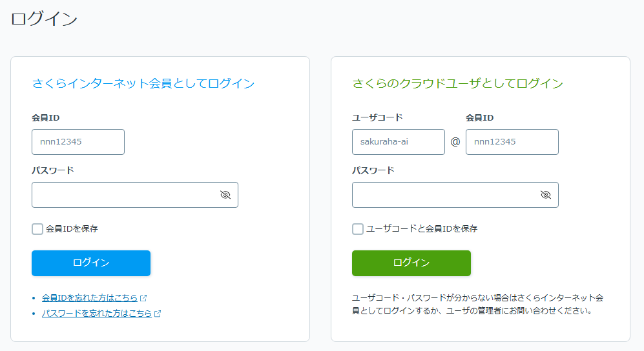This screenshot has height=351, width=644.
Task: Tick the ユーザコードと会員IDを保存 checkbox
Action: 358,228
